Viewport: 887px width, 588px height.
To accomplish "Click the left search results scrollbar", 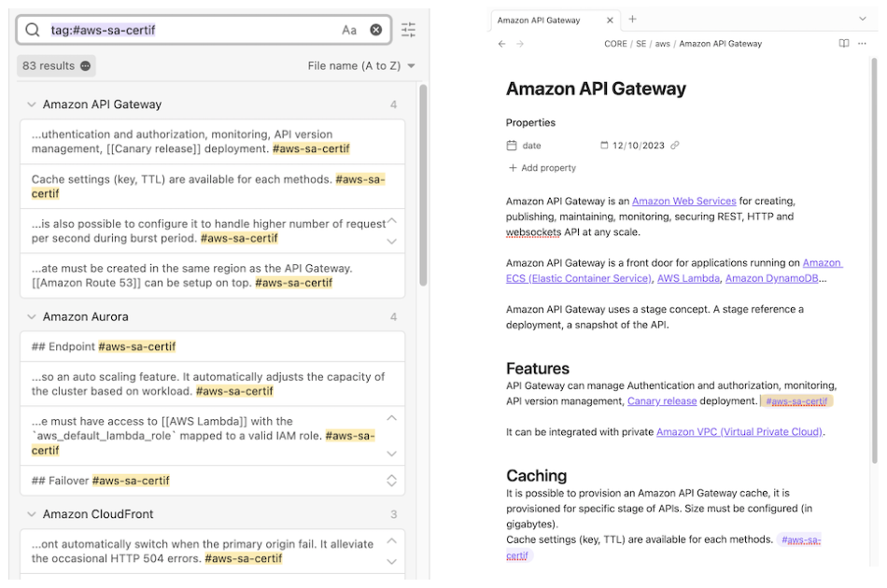I will [423, 186].
